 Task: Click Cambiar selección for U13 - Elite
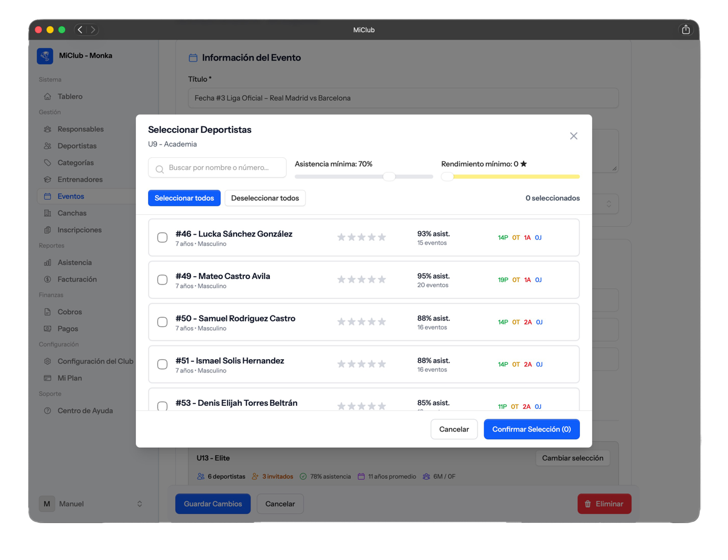click(x=573, y=458)
